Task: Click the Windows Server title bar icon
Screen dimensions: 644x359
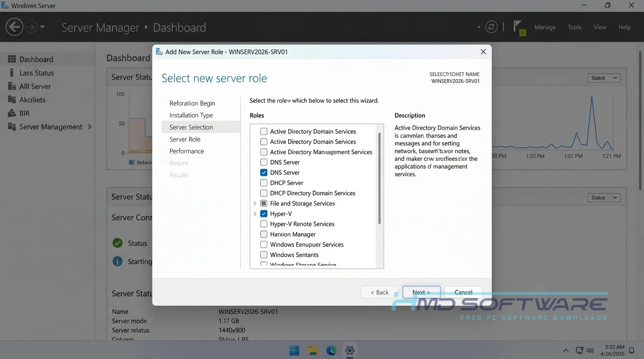Action: pos(5,6)
